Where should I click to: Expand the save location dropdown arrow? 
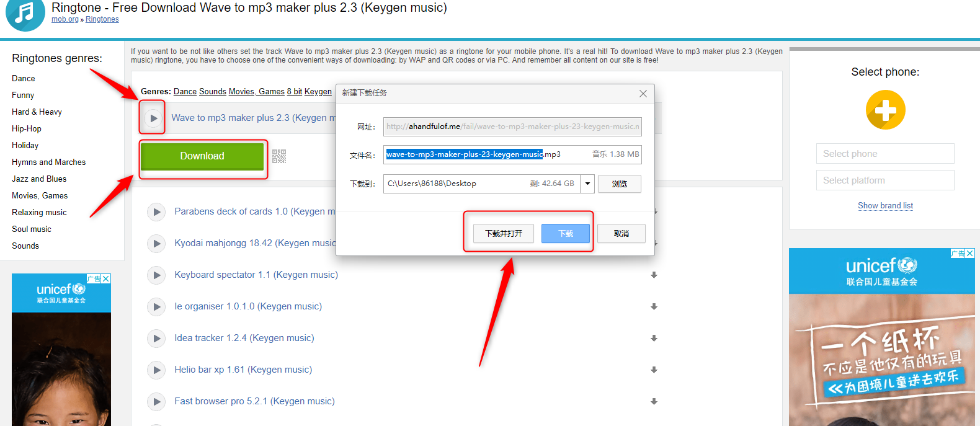tap(587, 184)
